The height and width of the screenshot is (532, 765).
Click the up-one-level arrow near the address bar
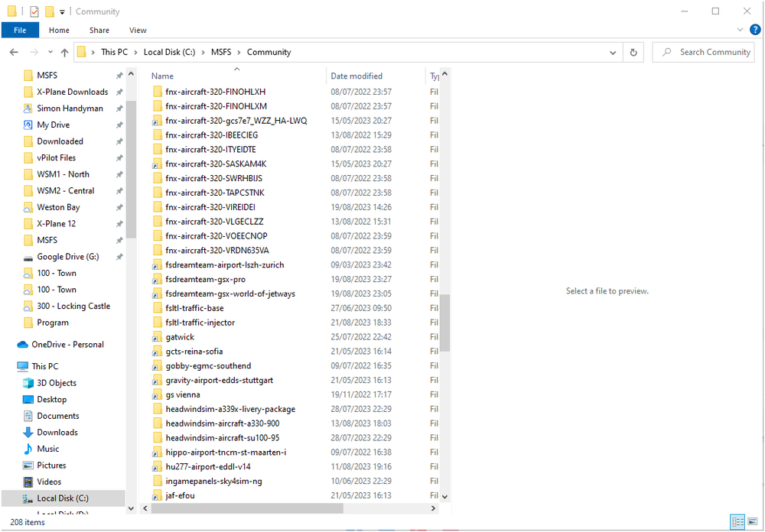pos(64,52)
